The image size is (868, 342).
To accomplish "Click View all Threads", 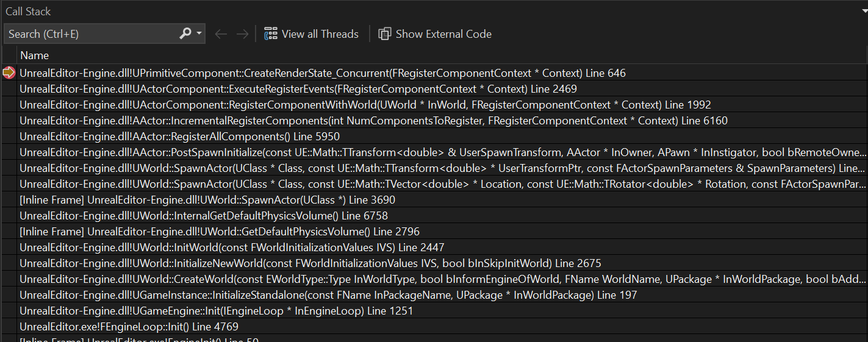I will (311, 34).
